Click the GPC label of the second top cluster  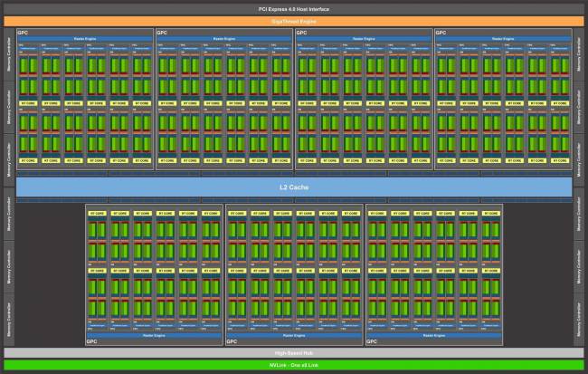(162, 33)
